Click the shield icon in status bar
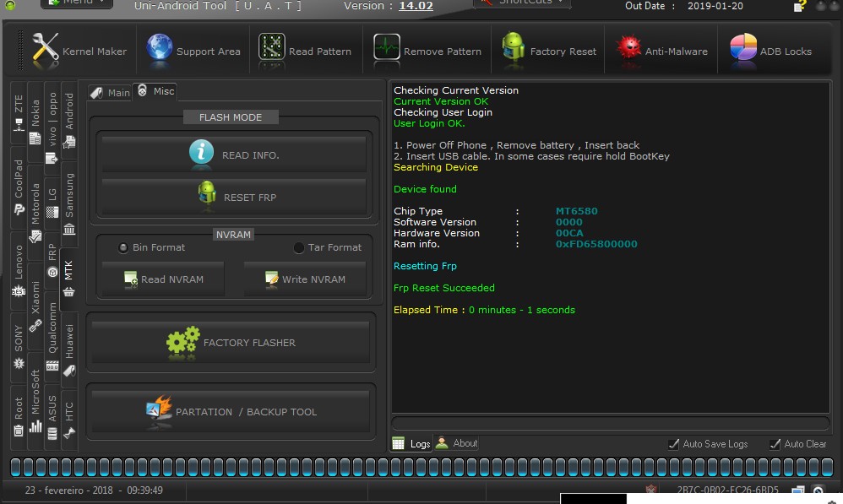The image size is (843, 504). click(651, 489)
